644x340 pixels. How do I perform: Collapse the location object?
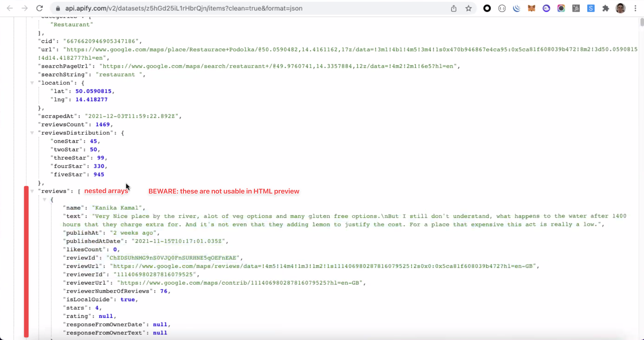tap(32, 83)
